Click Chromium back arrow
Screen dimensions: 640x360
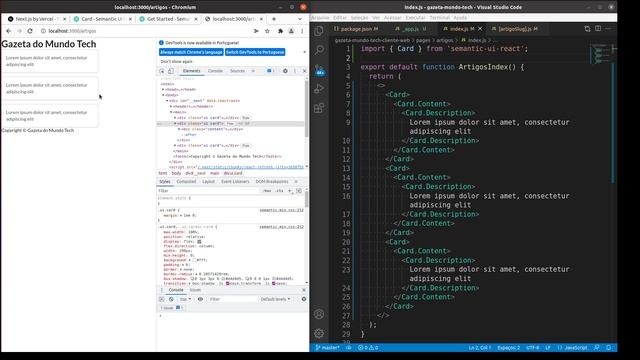(9, 31)
